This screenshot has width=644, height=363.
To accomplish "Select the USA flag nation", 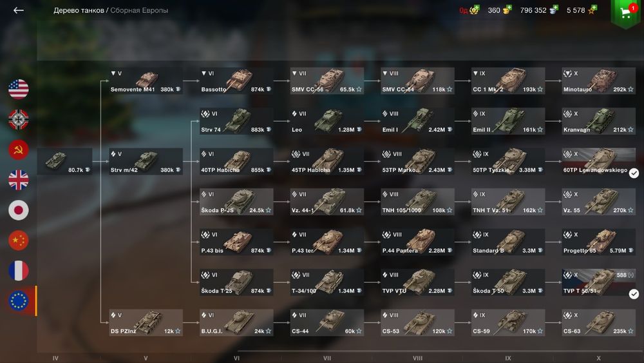I will pos(19,89).
